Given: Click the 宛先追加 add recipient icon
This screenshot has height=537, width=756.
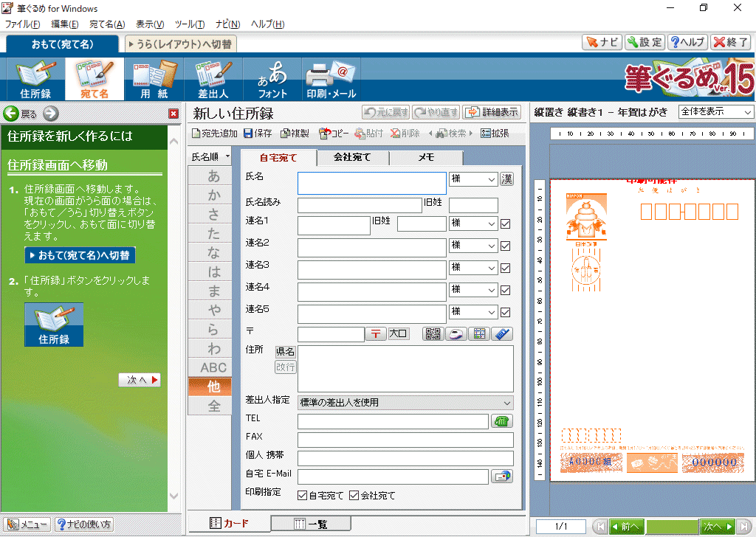Looking at the screenshot, I should pyautogui.click(x=215, y=134).
